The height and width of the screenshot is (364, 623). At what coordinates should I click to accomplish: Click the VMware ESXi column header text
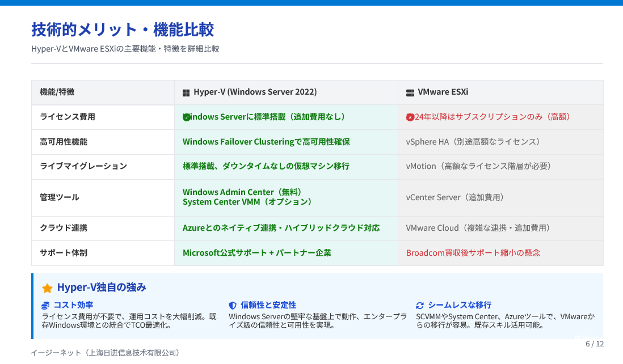click(x=443, y=92)
